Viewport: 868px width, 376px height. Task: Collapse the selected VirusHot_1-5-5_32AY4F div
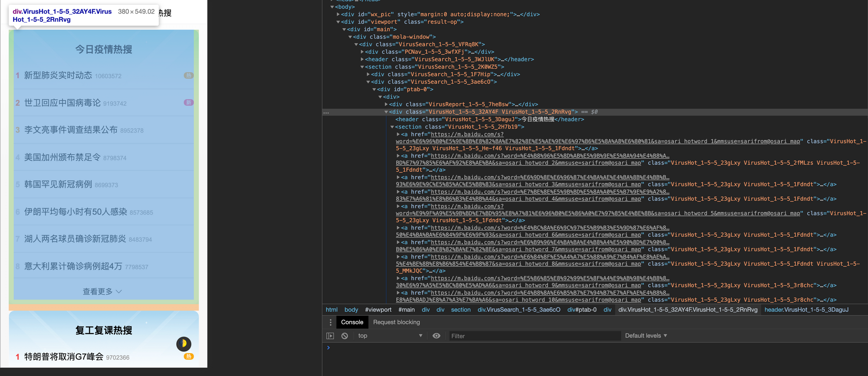pos(386,112)
